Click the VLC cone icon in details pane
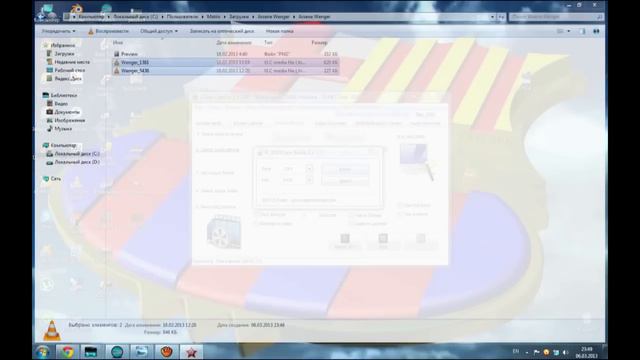The height and width of the screenshot is (360, 640). pos(52,331)
